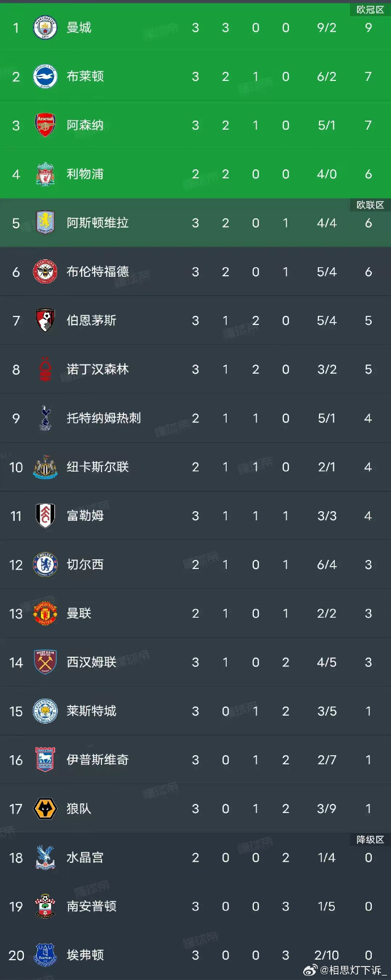Click the Manchester City club crest
This screenshot has height=980, width=391.
pos(45,28)
